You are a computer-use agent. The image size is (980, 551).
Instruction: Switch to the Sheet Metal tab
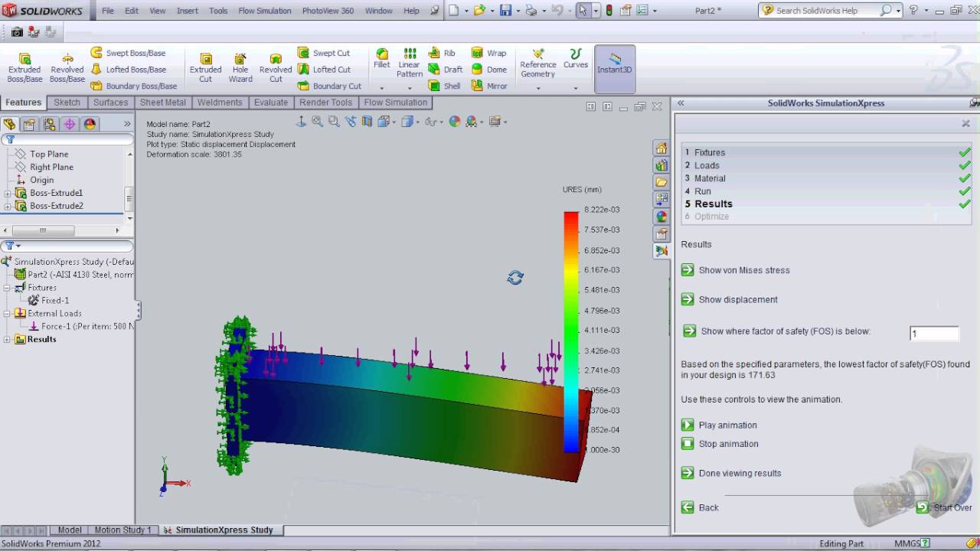(x=162, y=103)
